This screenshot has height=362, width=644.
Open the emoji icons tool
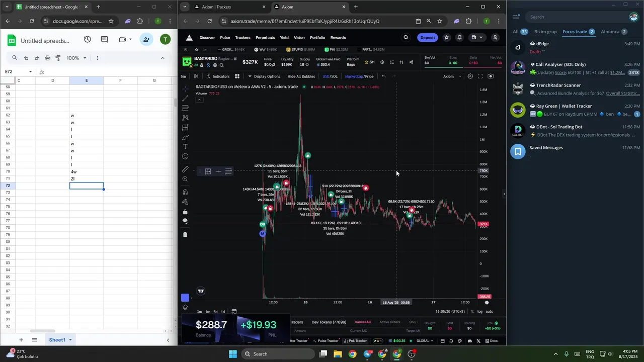click(x=185, y=156)
